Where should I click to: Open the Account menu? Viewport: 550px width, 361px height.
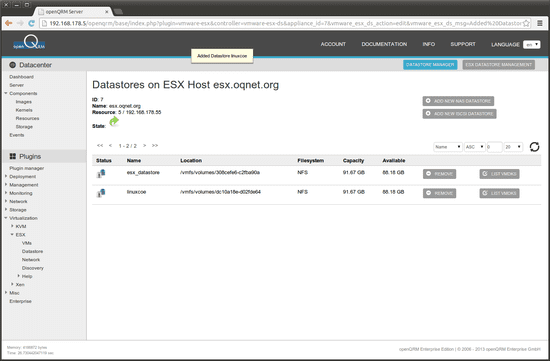333,44
